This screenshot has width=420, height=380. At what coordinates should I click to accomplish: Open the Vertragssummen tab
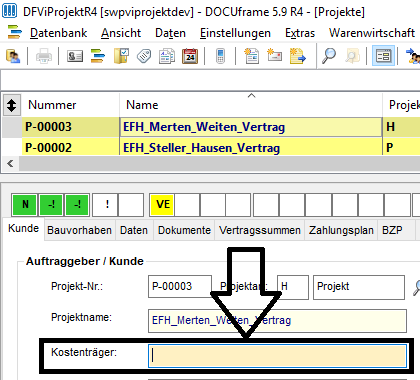260,230
